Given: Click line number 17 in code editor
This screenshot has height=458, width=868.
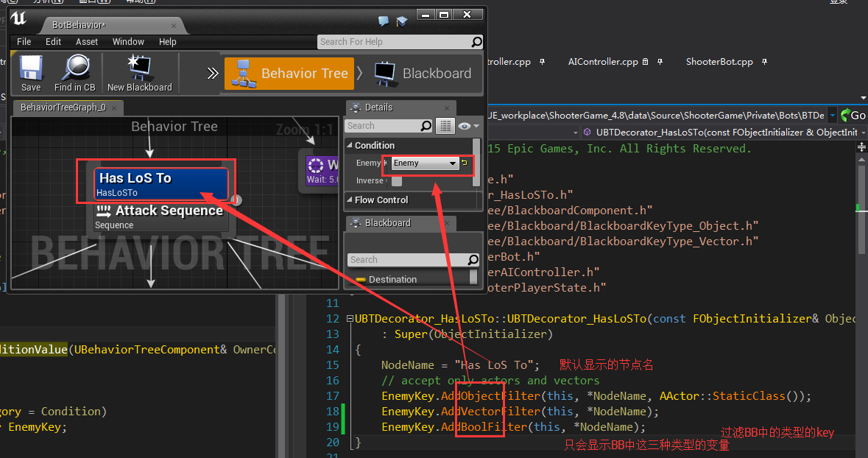Looking at the screenshot, I should pos(332,396).
